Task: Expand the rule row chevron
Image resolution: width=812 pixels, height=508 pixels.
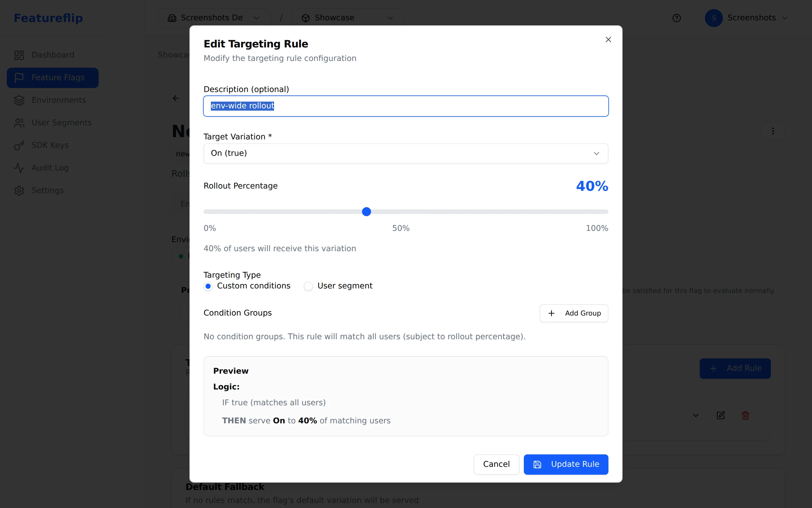Action: pyautogui.click(x=696, y=416)
